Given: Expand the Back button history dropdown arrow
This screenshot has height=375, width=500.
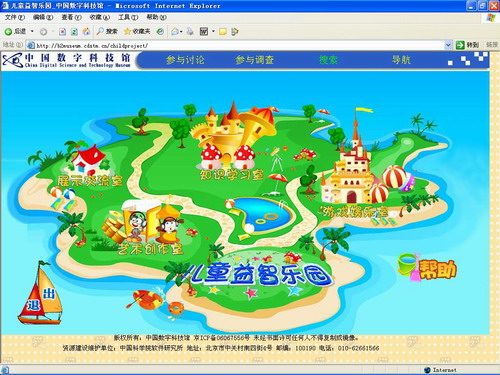Looking at the screenshot, I should coord(32,32).
